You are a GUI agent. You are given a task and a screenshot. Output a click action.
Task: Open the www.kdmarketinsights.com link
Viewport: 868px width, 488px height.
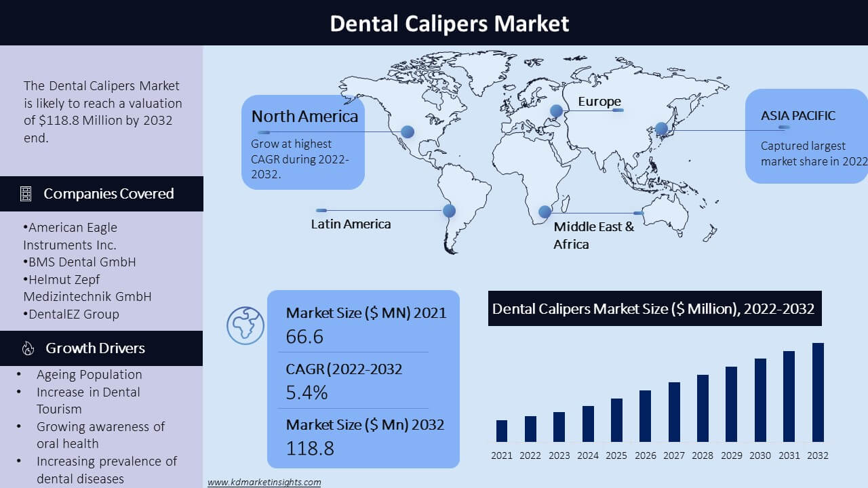tap(264, 482)
